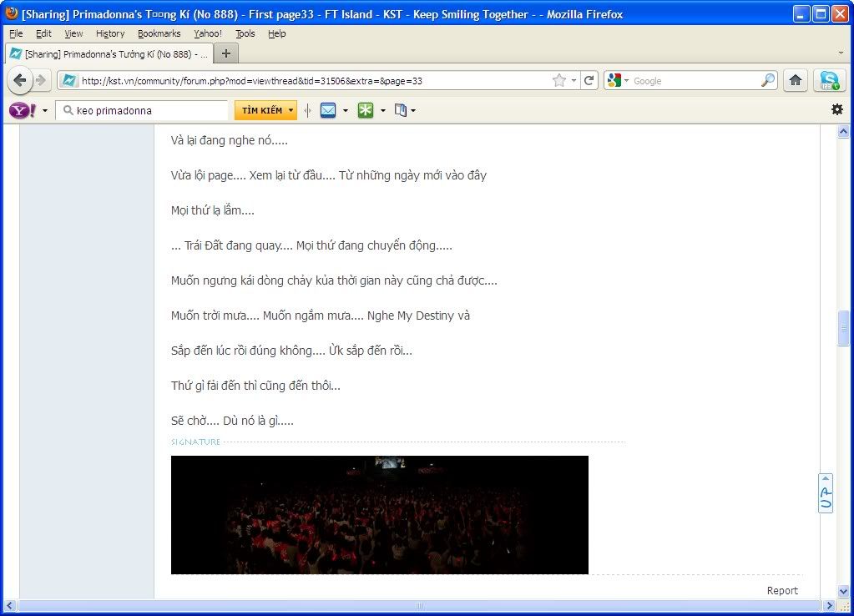Open the Firefox Home page icon

796,81
